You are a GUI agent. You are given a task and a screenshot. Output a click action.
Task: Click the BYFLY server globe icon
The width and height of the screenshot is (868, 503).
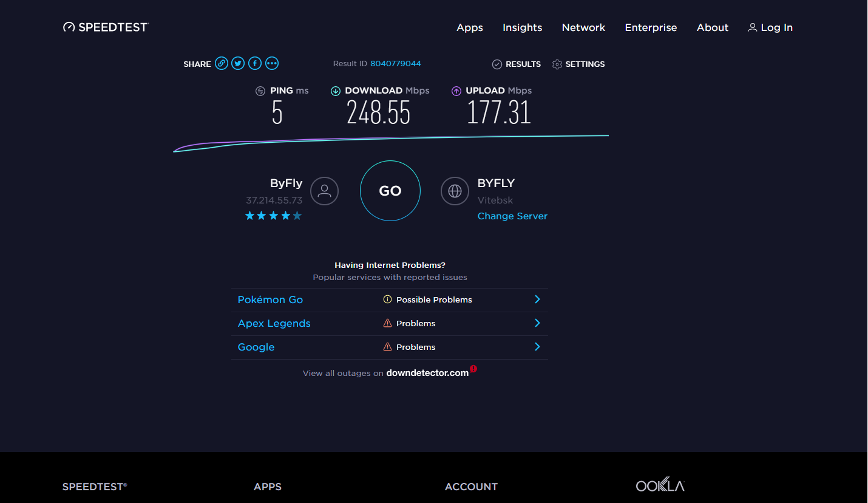point(455,191)
